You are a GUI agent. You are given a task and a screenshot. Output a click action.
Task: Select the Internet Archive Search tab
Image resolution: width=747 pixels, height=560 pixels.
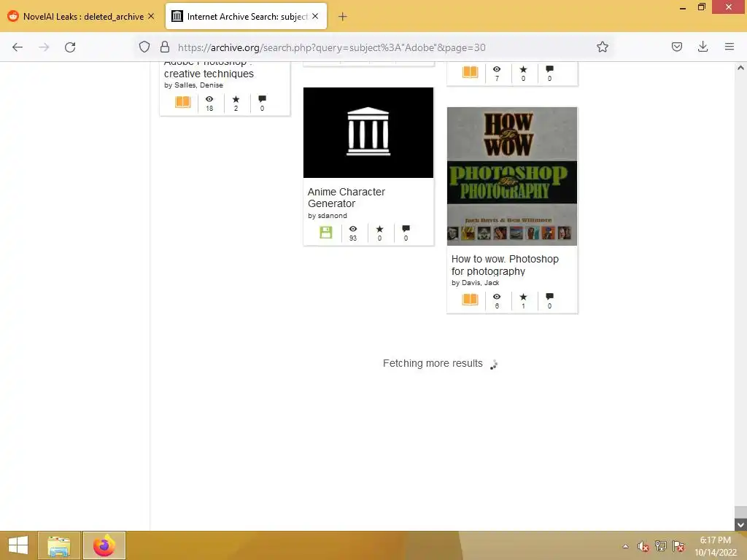click(246, 17)
